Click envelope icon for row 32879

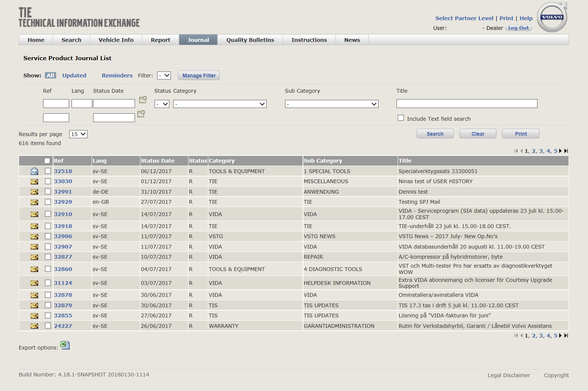click(34, 306)
